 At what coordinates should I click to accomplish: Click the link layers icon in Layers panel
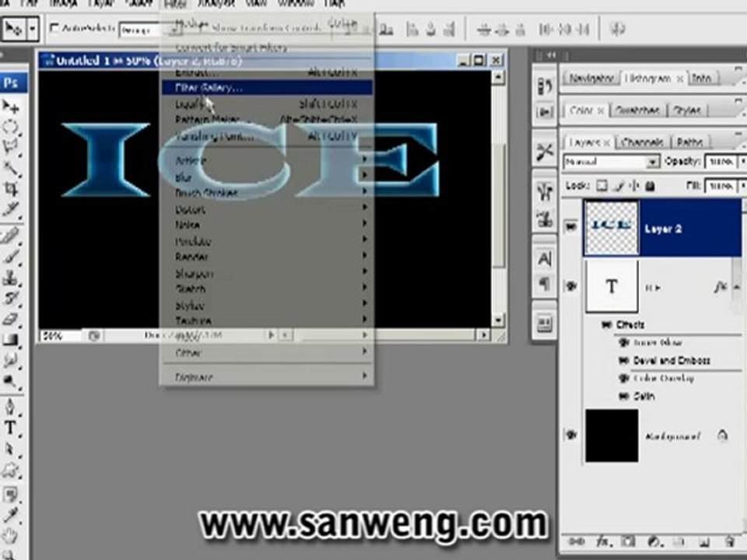coord(577,542)
